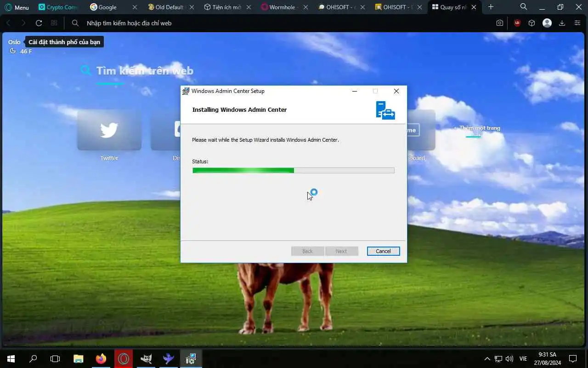Open the Easy setup sliders icon
The width and height of the screenshot is (588, 368).
577,23
